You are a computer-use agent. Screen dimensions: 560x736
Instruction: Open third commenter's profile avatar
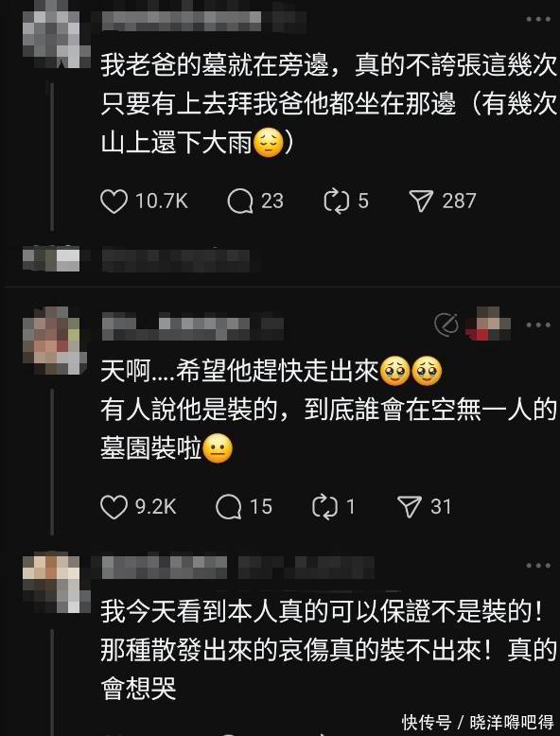(57, 584)
